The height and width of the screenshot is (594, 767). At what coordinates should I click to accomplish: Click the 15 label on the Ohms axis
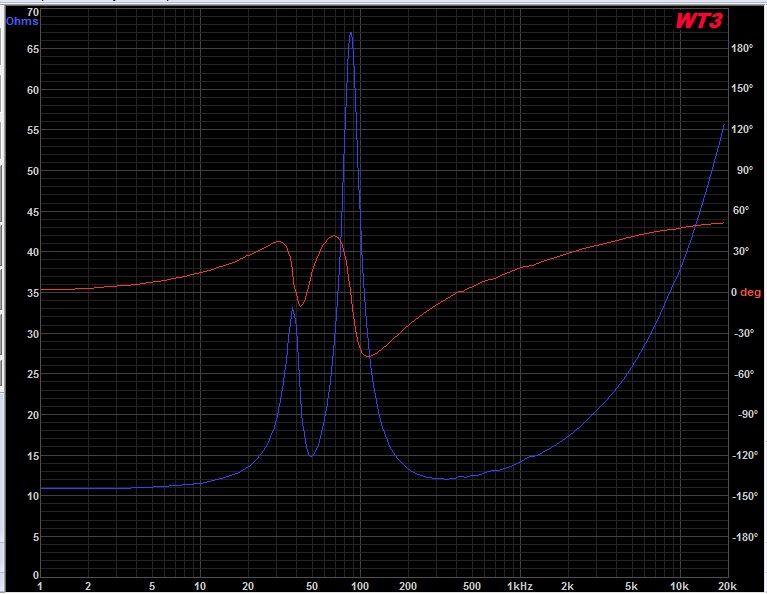[33, 456]
